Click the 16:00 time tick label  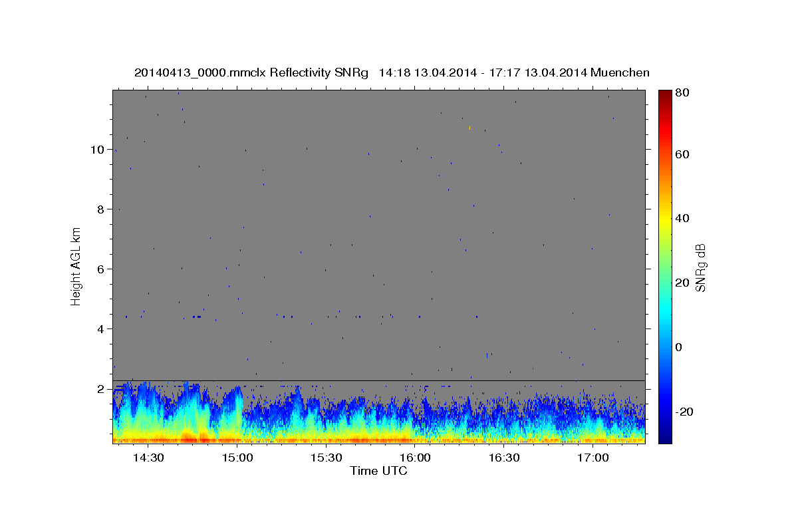click(416, 458)
